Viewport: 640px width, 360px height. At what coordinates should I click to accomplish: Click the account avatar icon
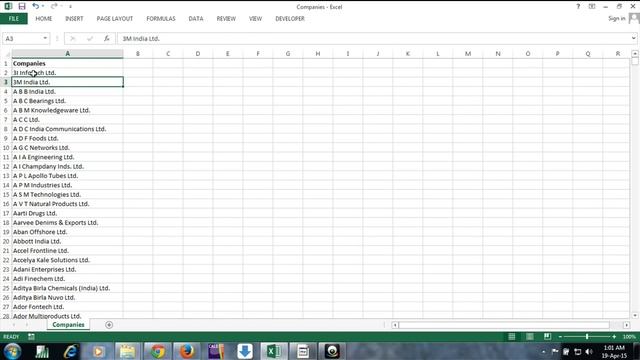coord(634,18)
